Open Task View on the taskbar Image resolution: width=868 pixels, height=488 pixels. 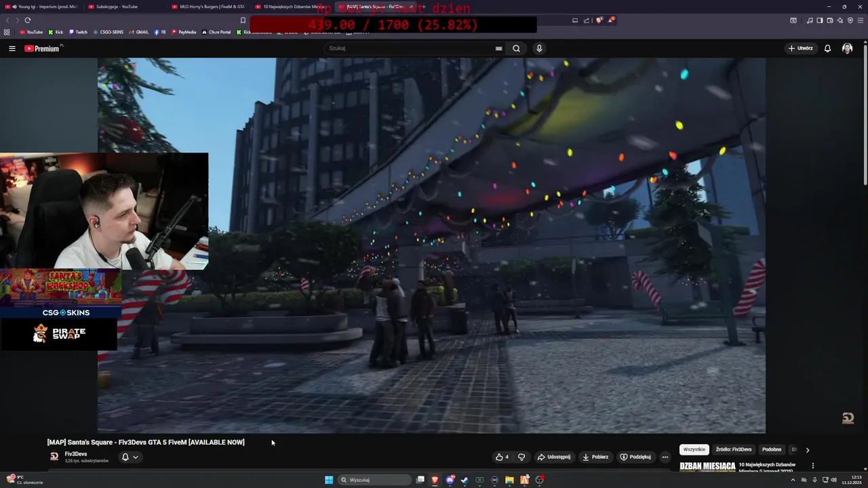(x=420, y=480)
